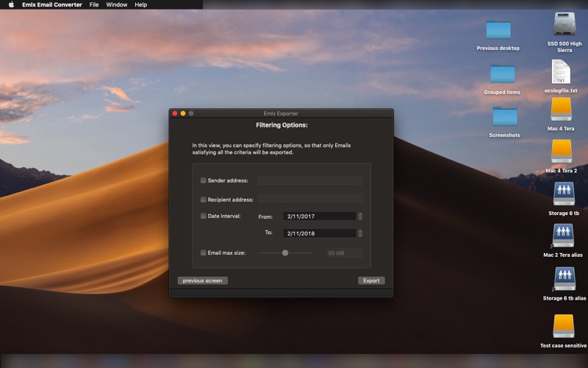The image size is (588, 368).
Task: Select the Test case sensitive drive icon
Action: coord(563,326)
